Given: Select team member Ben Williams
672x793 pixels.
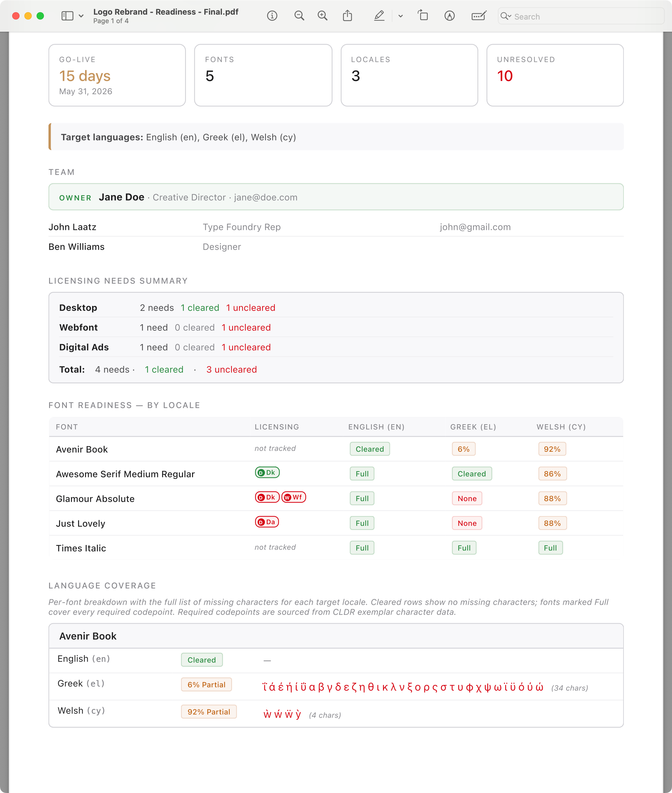Looking at the screenshot, I should [x=77, y=247].
